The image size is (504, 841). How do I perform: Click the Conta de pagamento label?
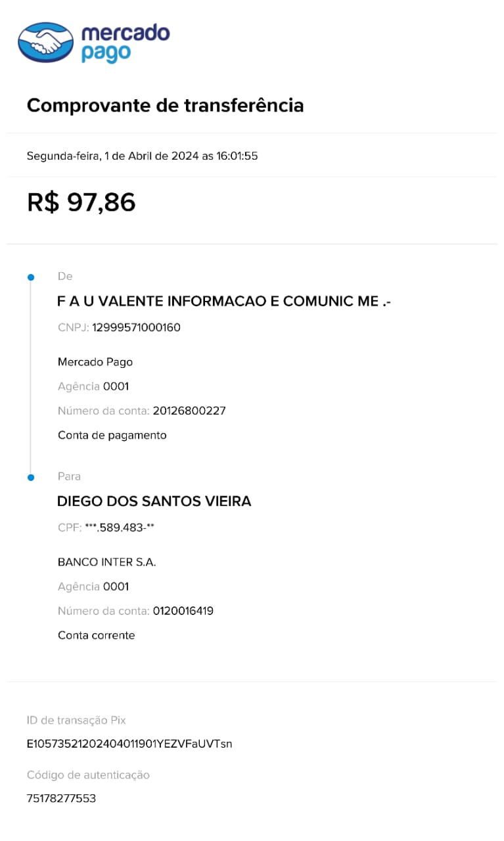coord(112,436)
